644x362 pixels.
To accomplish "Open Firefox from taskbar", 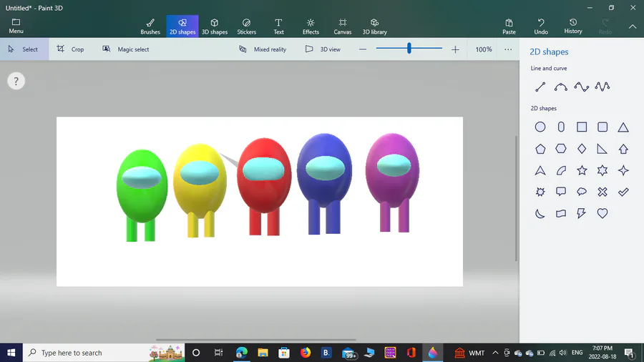I will [305, 353].
